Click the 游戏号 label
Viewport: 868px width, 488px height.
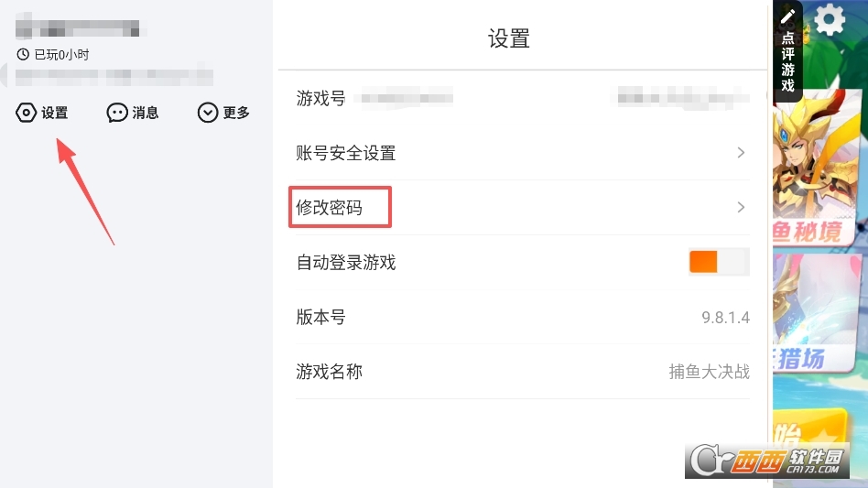[320, 98]
